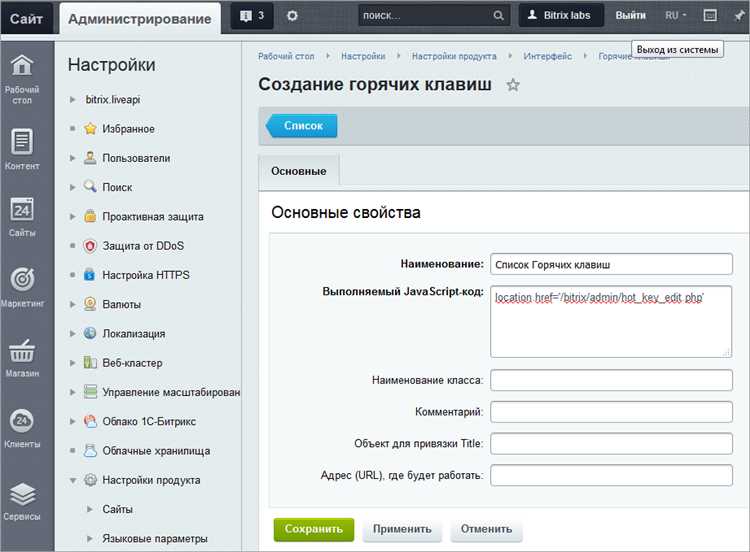Click the Валюты icon
750x552 pixels.
(x=90, y=304)
